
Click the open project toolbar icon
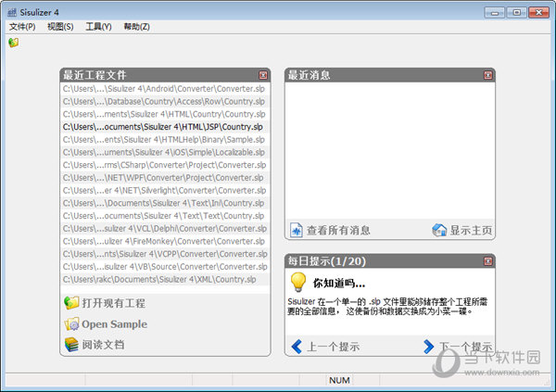tap(14, 43)
